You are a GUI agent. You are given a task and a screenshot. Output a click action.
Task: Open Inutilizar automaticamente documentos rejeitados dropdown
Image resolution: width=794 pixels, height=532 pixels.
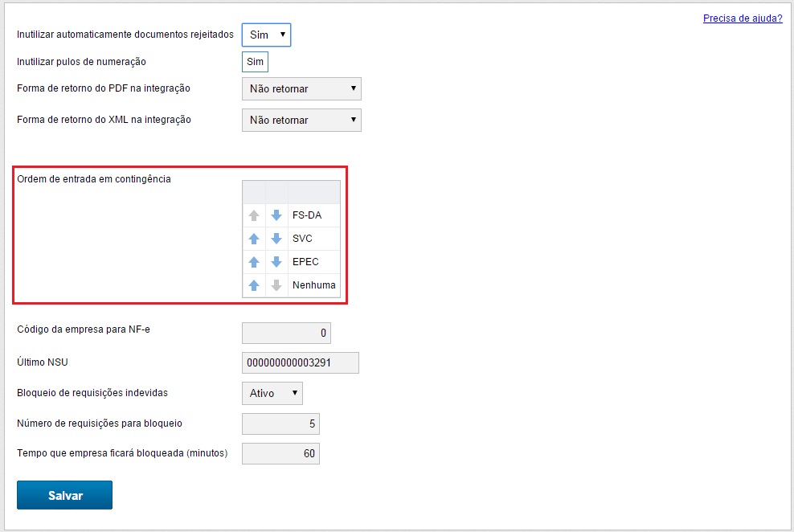266,35
